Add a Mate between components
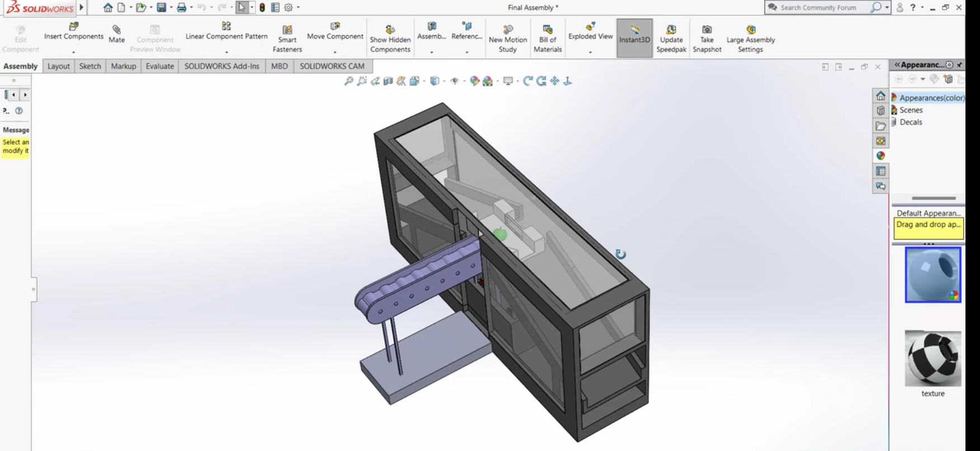The width and height of the screenshot is (980, 451). click(117, 34)
